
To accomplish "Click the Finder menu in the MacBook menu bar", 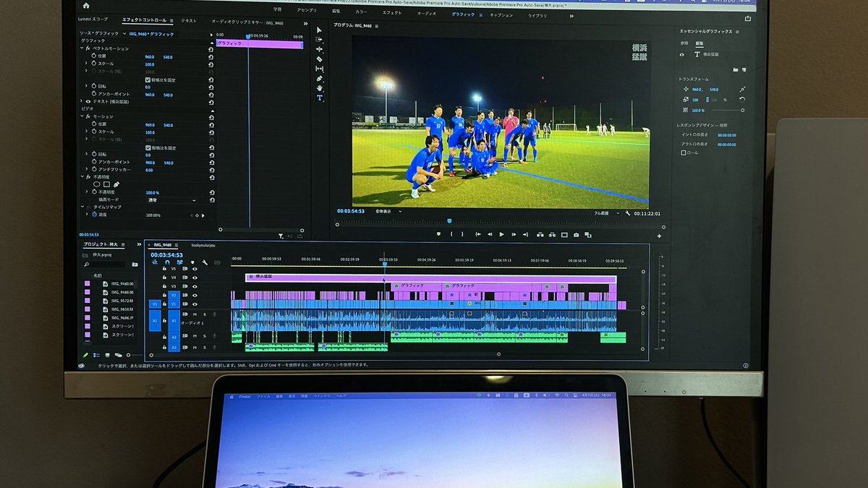I will [x=244, y=396].
